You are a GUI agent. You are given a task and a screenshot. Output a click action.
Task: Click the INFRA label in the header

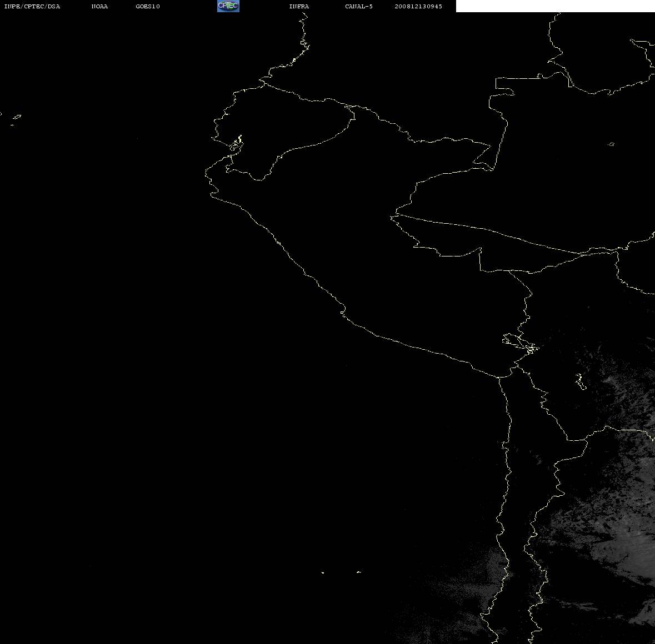[299, 6]
